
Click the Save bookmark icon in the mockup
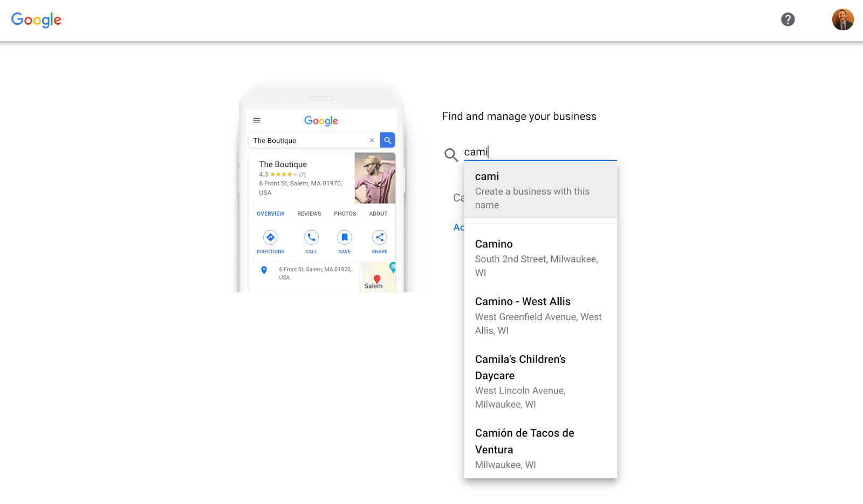(x=345, y=237)
